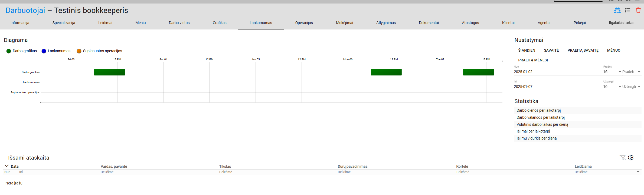The height and width of the screenshot is (195, 644).
Task: Expand the Leidžiama filter dropdown
Action: coord(638,172)
